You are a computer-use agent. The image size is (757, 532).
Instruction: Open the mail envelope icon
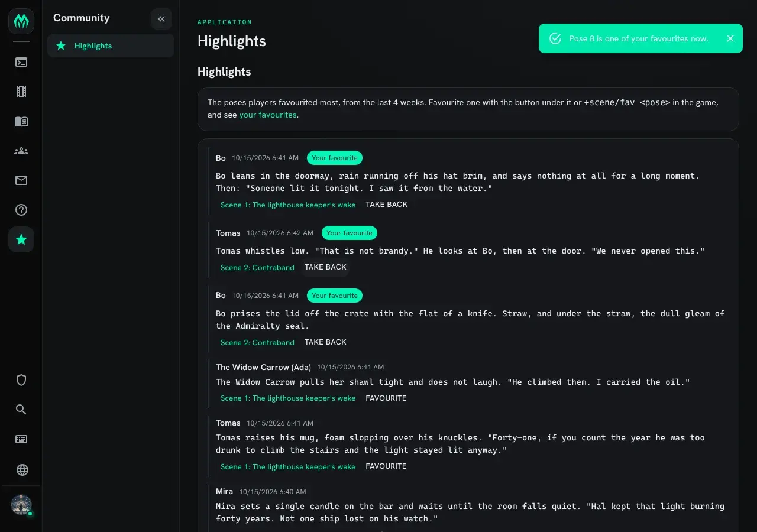tap(21, 180)
